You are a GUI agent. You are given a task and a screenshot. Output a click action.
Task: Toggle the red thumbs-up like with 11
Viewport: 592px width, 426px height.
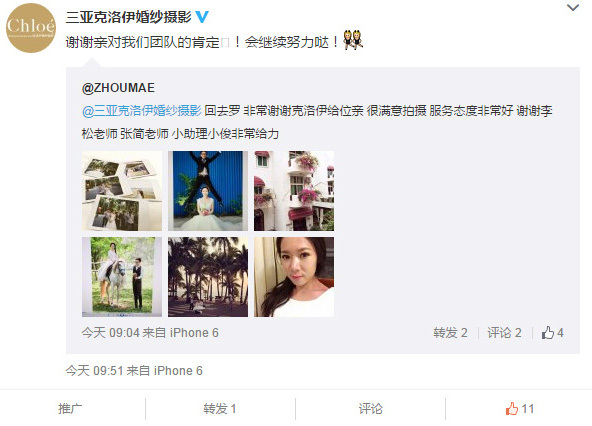520,409
